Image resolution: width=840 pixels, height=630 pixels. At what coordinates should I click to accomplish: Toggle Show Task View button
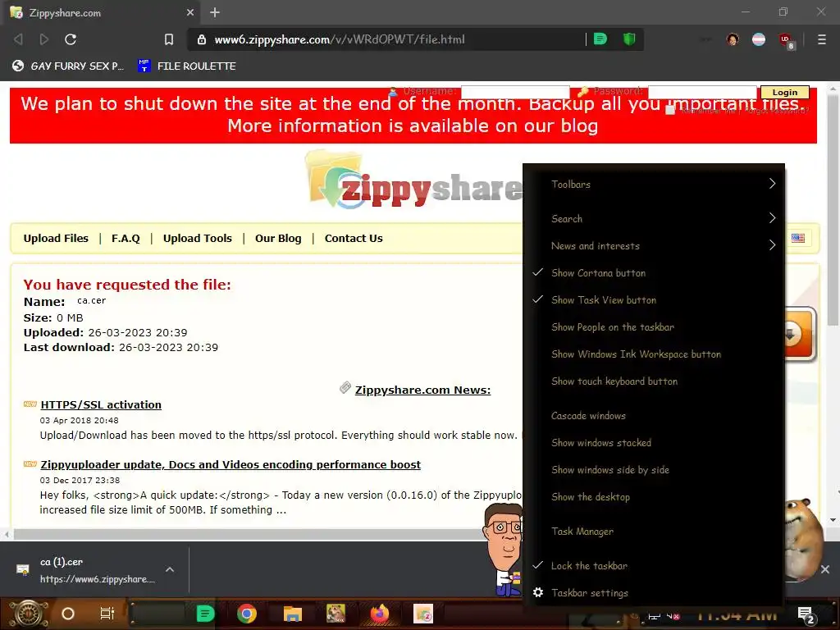pos(654,300)
